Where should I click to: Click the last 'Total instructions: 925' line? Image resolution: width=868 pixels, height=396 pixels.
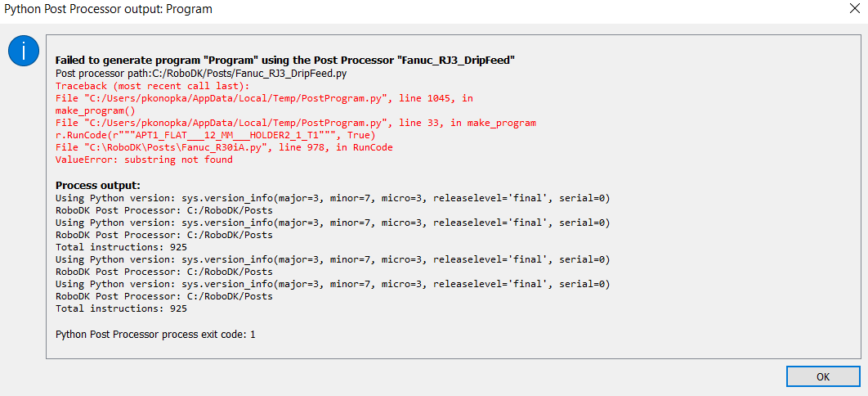[x=121, y=308]
